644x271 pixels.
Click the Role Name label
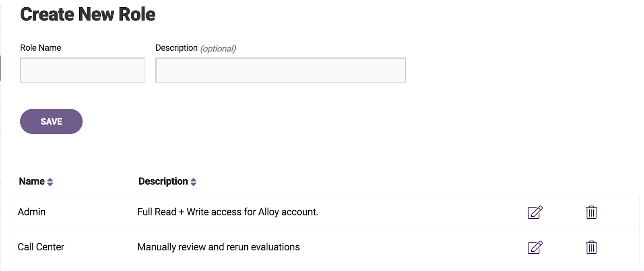[41, 48]
